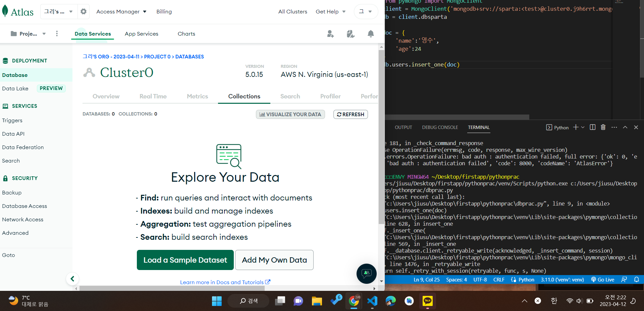The width and height of the screenshot is (644, 311).
Task: Open organization settings gear icon
Action: [x=84, y=11]
